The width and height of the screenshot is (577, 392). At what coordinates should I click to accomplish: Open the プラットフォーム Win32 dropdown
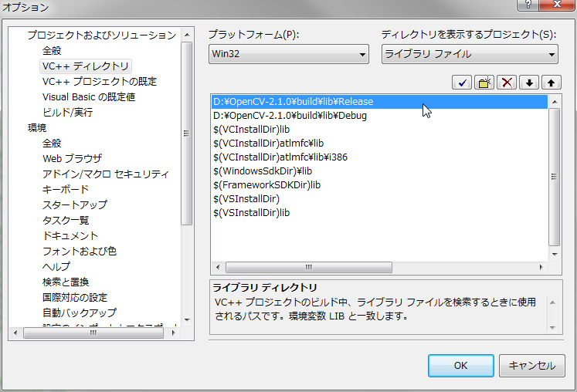[289, 54]
